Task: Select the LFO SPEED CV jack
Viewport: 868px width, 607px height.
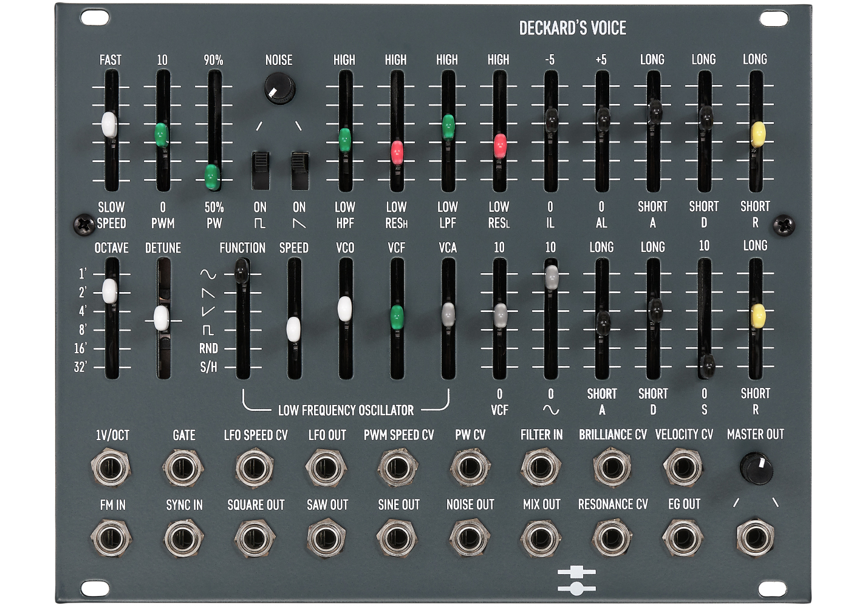Action: 255,468
